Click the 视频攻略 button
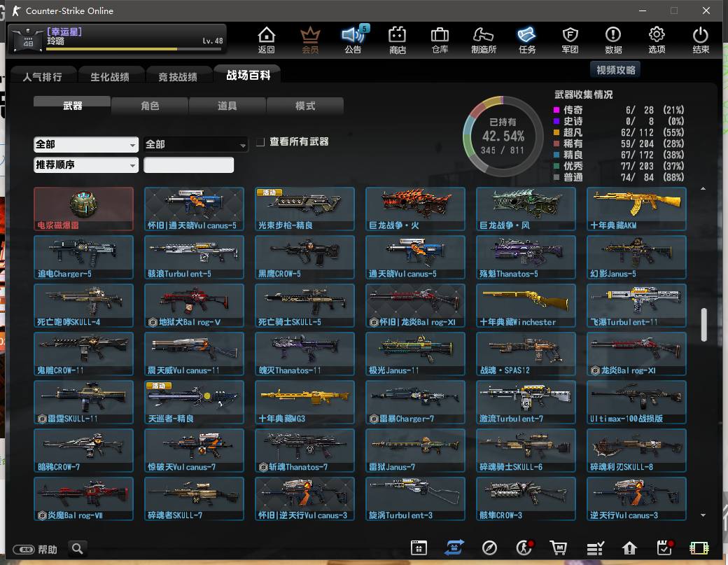Image resolution: width=728 pixels, height=565 pixels. coord(615,70)
